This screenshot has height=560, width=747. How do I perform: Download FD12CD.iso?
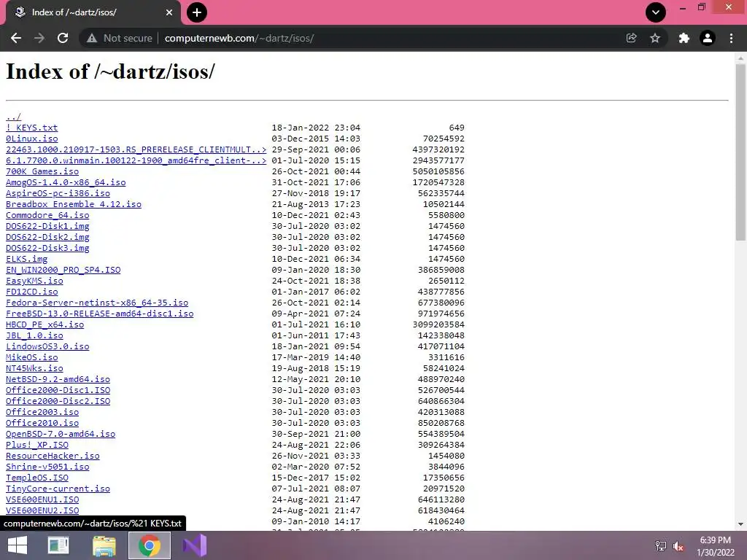(x=31, y=292)
